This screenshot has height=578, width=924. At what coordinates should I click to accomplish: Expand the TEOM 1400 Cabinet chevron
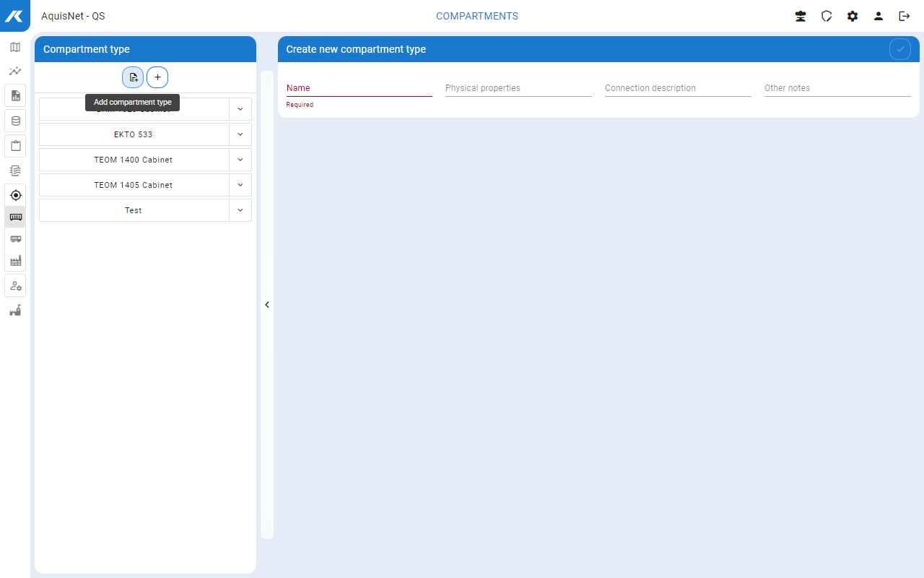coord(240,160)
